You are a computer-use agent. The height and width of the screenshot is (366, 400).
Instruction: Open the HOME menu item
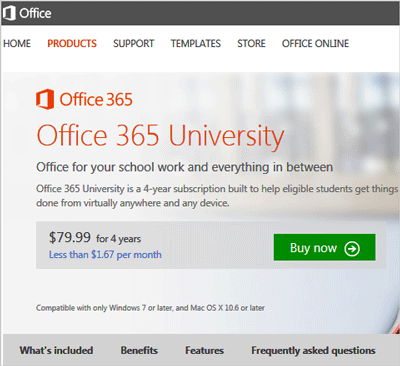pyautogui.click(x=17, y=43)
